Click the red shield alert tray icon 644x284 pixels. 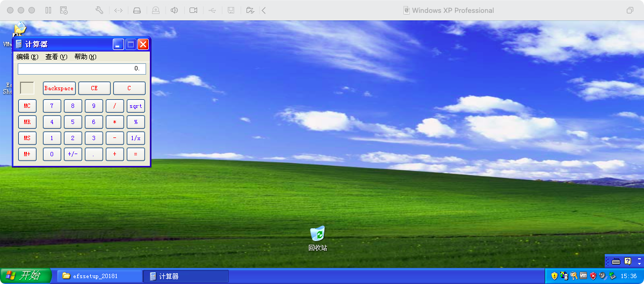click(592, 276)
